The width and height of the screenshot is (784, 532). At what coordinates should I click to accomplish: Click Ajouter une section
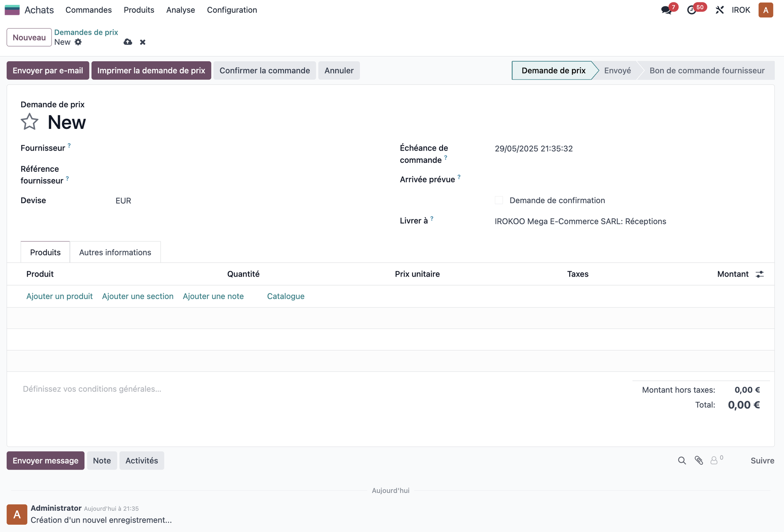point(138,297)
